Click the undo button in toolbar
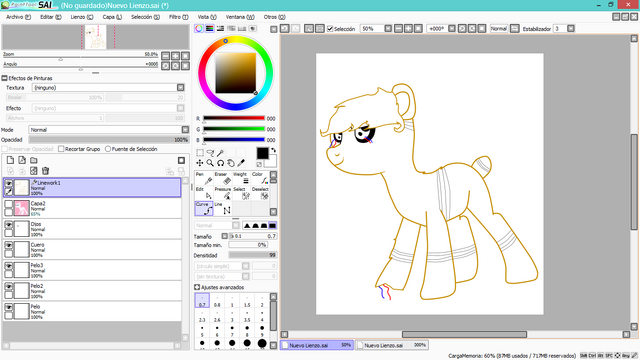Screen dimensions: 640x360 click(285, 29)
